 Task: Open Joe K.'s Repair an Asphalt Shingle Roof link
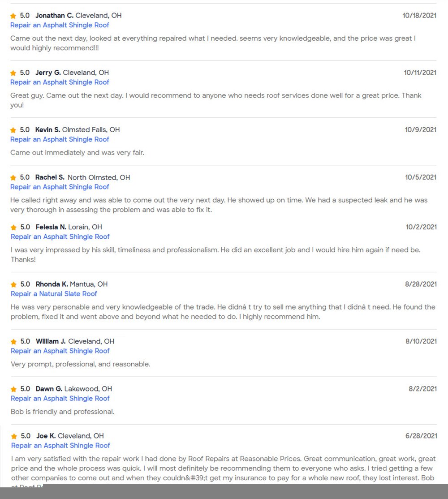click(x=60, y=445)
